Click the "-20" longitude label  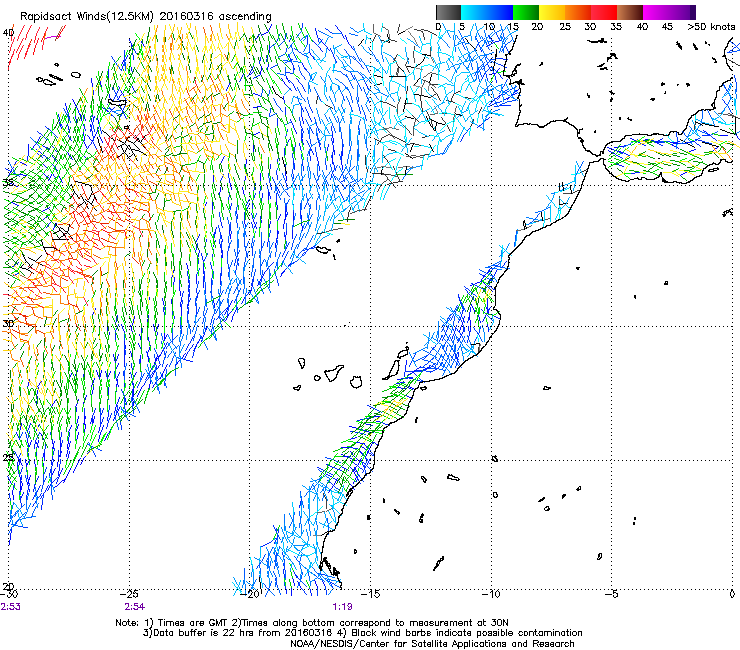click(x=250, y=594)
